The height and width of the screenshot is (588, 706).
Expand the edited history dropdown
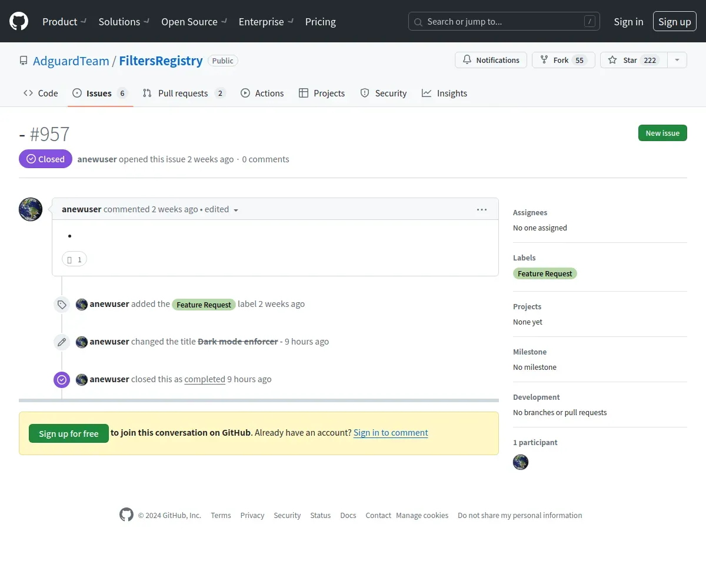point(222,209)
